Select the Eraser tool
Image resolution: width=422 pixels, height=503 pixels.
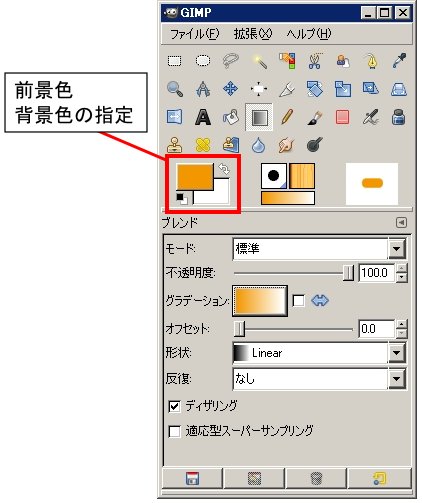[x=343, y=117]
